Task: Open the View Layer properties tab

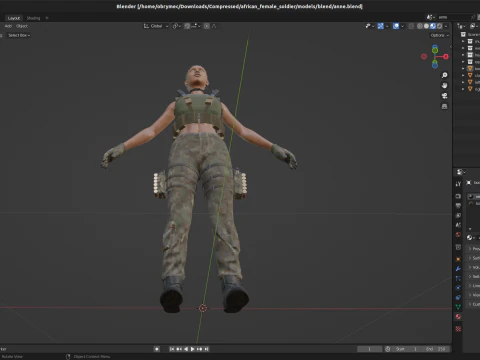Action: point(458,215)
